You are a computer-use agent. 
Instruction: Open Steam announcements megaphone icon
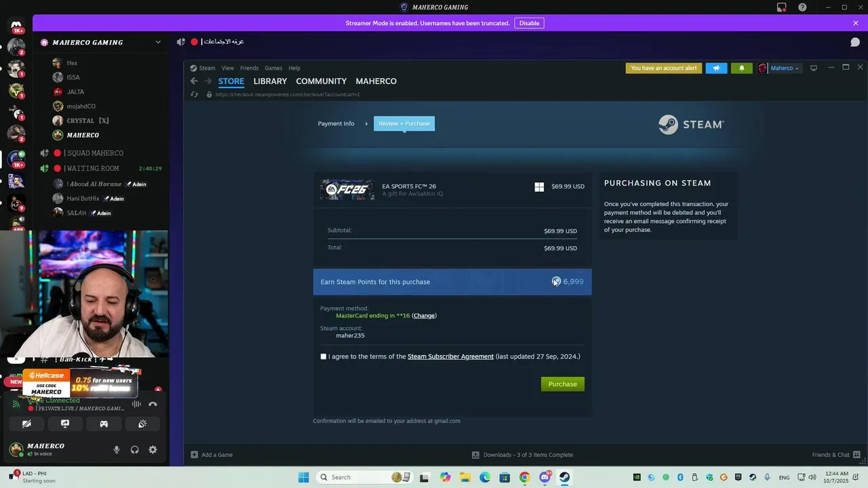pos(716,68)
